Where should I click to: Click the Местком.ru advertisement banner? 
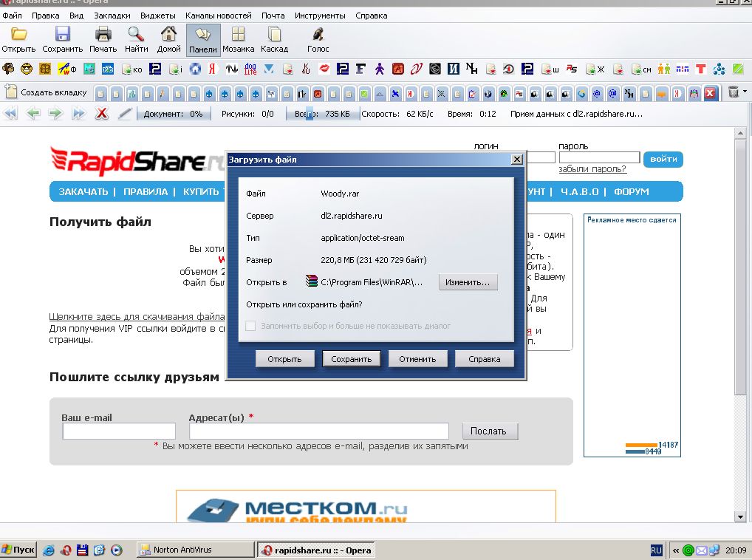coord(366,506)
